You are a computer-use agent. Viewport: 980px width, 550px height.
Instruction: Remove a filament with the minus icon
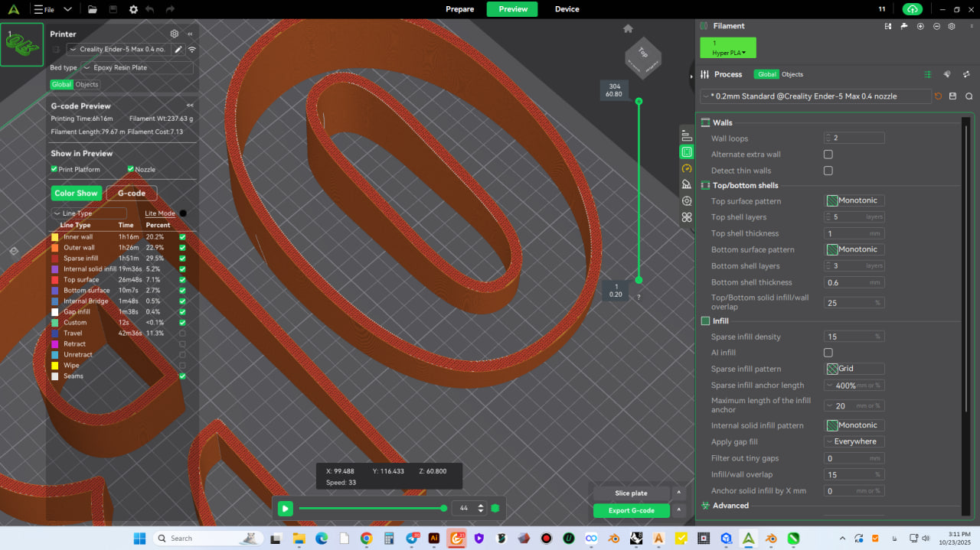[936, 26]
